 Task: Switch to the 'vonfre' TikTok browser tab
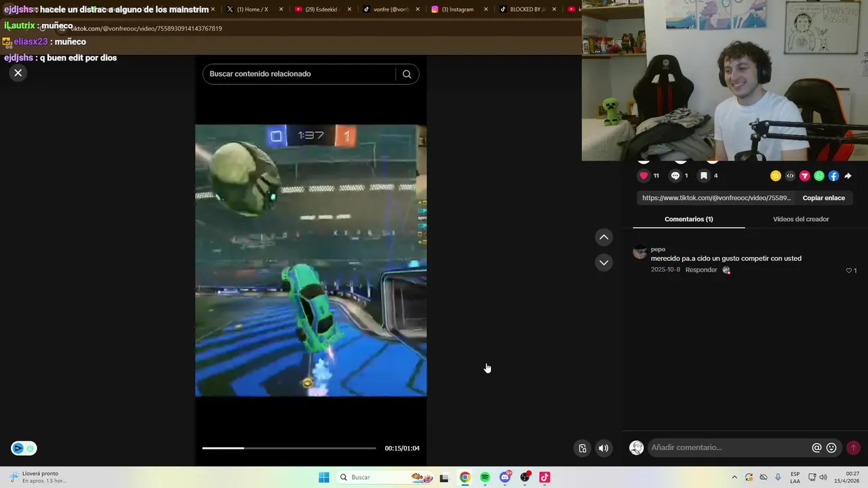[x=390, y=9]
